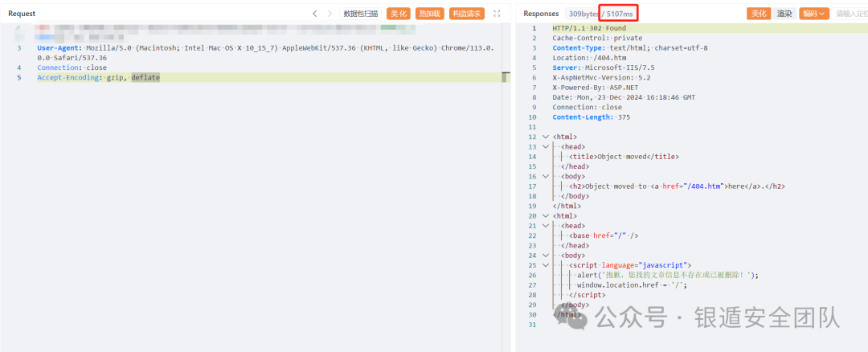The height and width of the screenshot is (352, 868).
Task: Click 'X-AspNetMvc-Version: 5.2' line
Action: (x=601, y=77)
